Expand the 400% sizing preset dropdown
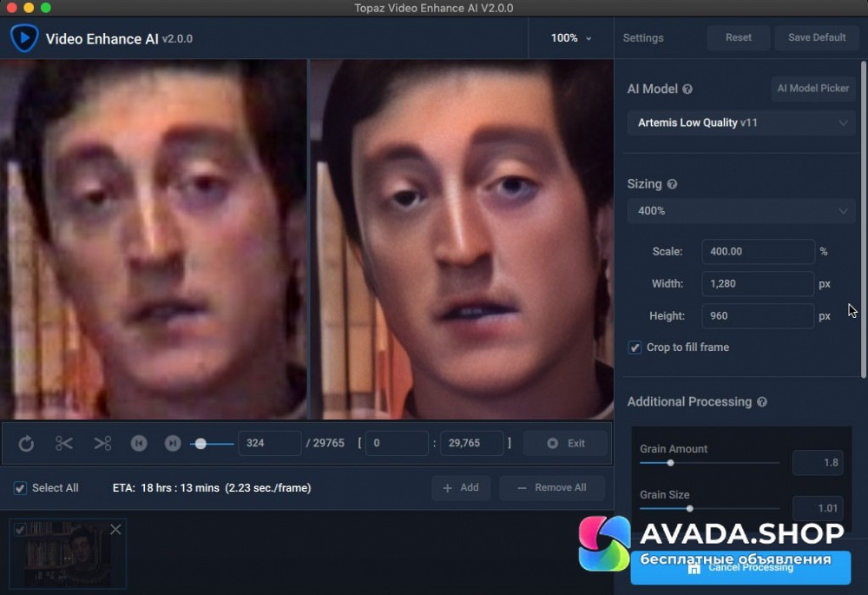 pos(741,211)
